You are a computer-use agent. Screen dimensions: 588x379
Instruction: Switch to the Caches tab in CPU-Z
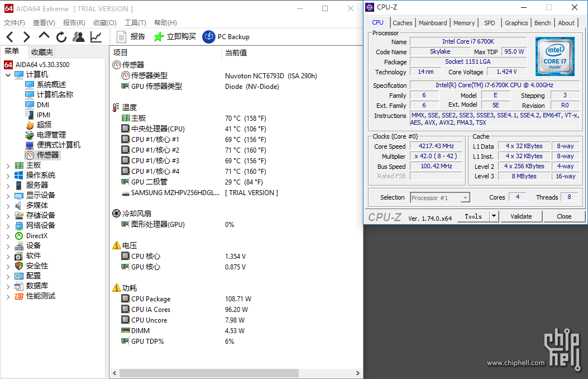pos(403,23)
